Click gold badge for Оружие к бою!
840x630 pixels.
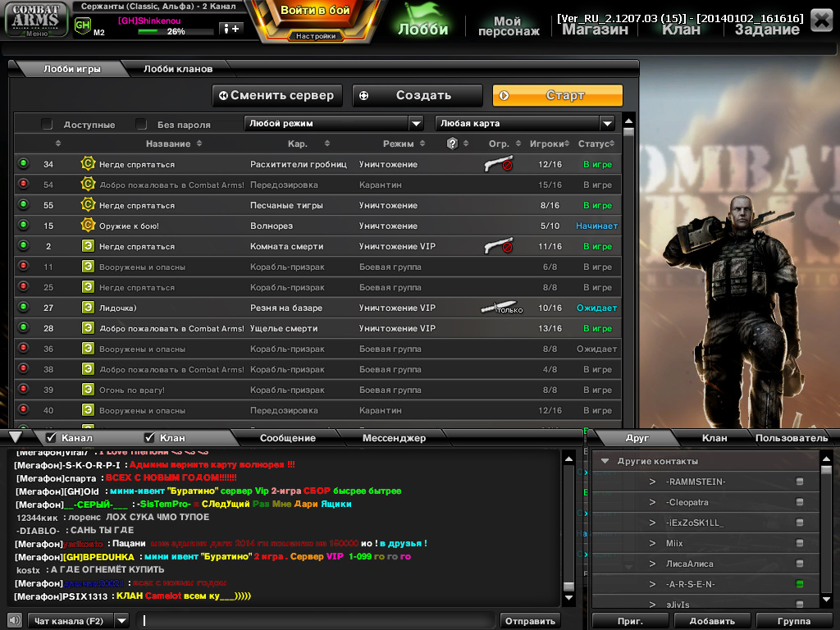pos(88,225)
